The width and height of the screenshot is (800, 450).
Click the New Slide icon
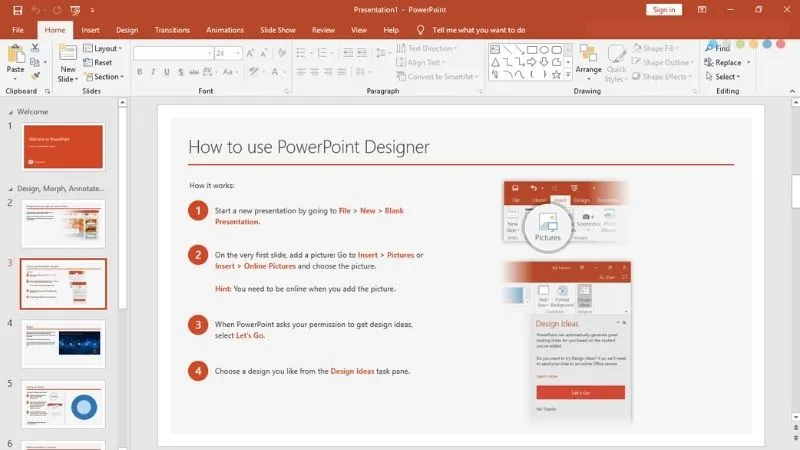(x=67, y=53)
